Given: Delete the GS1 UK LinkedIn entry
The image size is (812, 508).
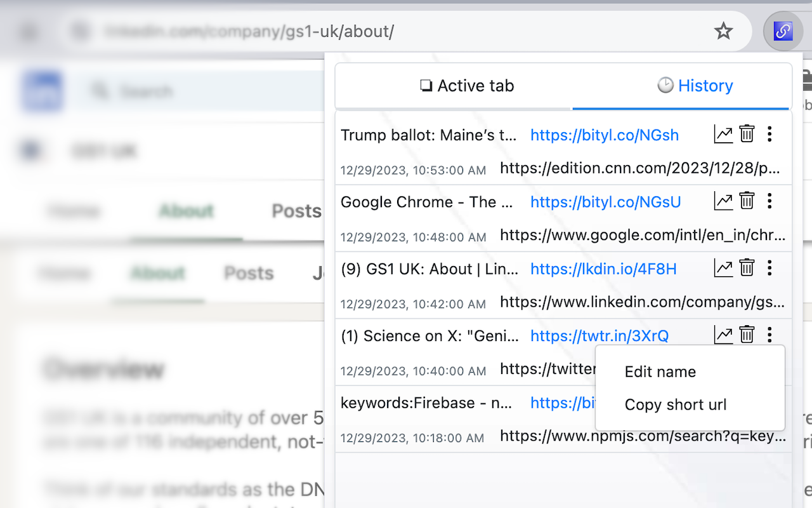Looking at the screenshot, I should tap(747, 267).
